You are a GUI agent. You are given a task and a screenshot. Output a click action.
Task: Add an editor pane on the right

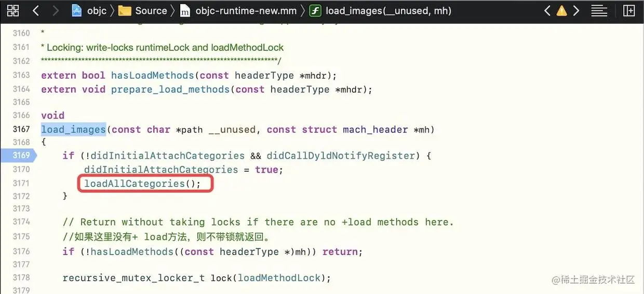tap(629, 10)
